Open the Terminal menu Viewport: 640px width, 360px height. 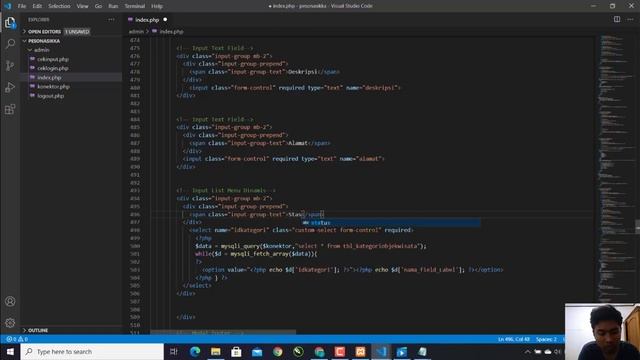135,6
